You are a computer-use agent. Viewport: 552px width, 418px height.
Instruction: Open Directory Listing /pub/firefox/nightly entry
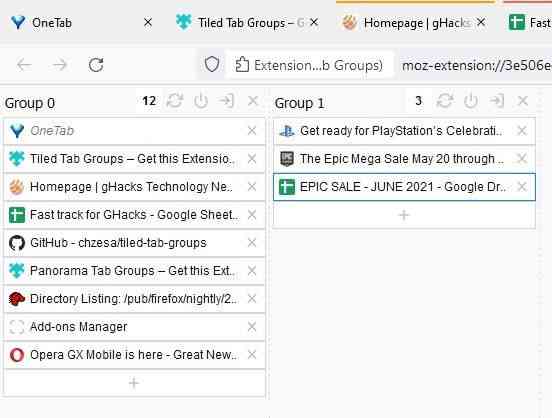pyautogui.click(x=134, y=299)
